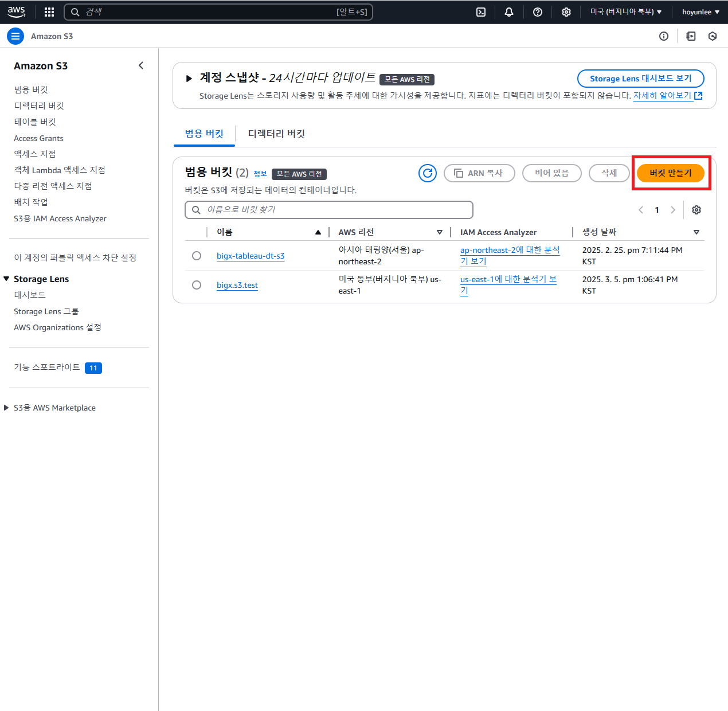Screen dimensions: 728x711
Task: Open the notifications bell
Action: 509,12
